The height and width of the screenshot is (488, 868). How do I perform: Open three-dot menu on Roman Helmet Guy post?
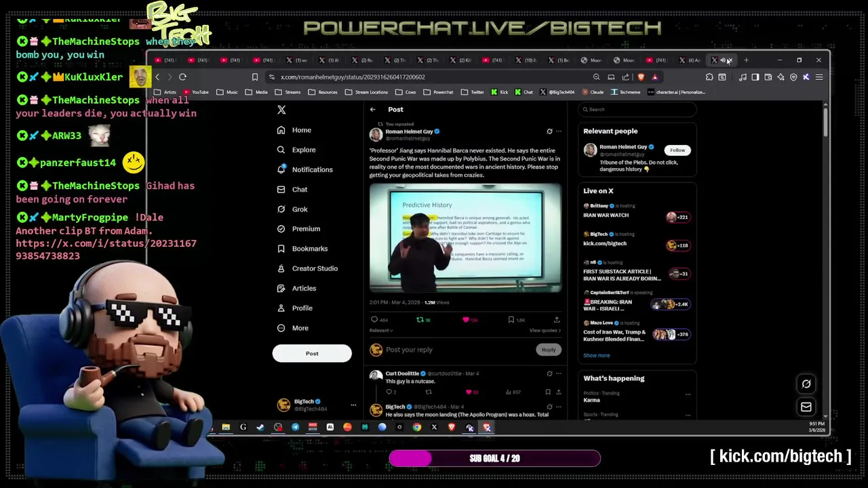[x=559, y=131]
